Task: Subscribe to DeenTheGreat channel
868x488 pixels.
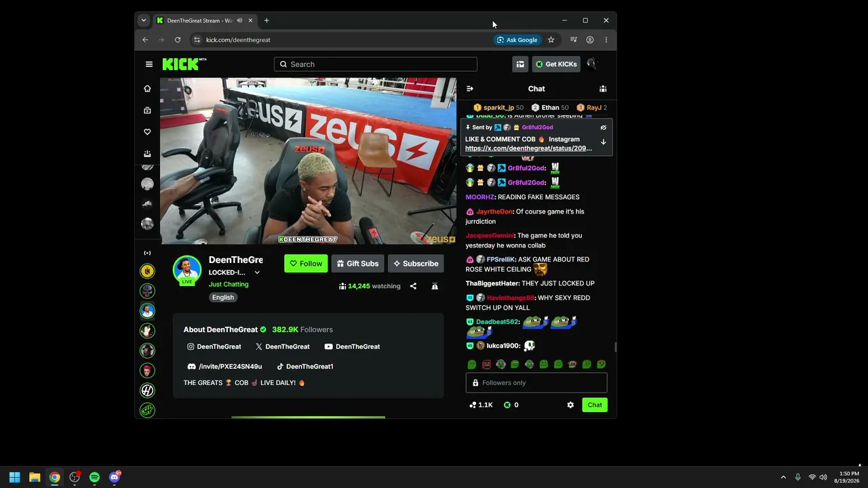Action: click(x=416, y=264)
